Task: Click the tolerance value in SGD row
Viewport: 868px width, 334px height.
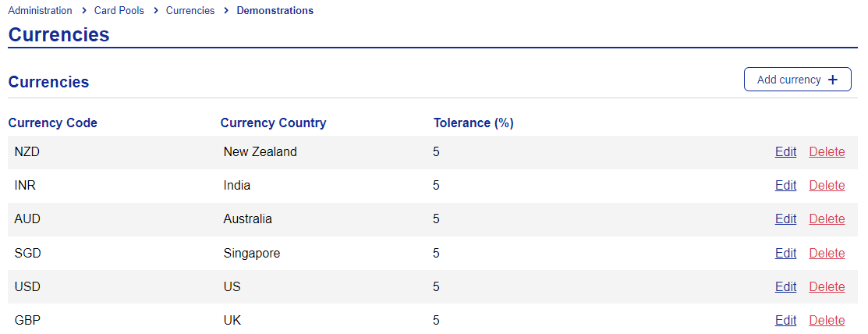Action: click(436, 254)
